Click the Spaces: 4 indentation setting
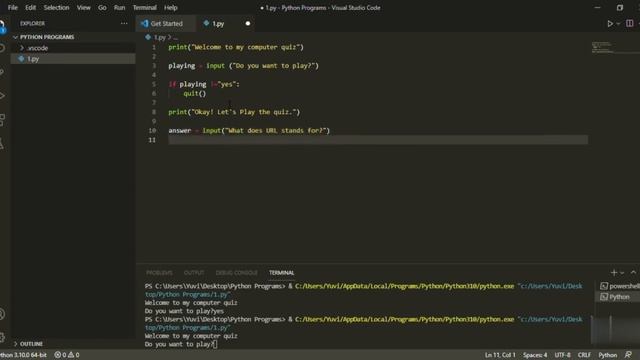Viewport: 640px width, 360px height. [535, 355]
